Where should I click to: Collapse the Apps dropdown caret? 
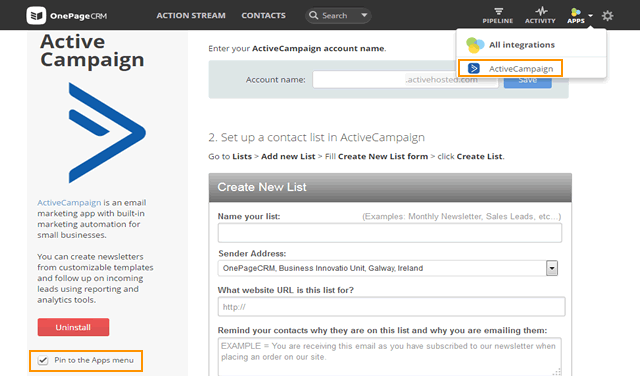(590, 16)
